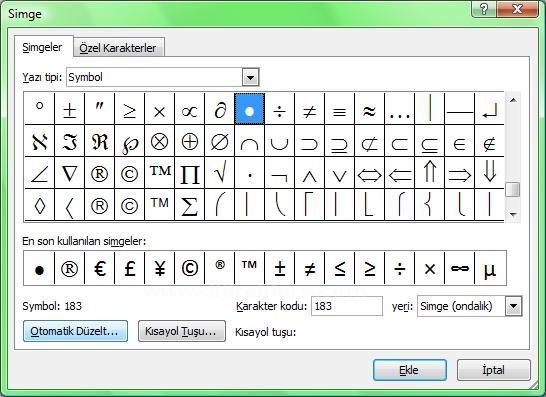Select the up double arrow ⇑
The width and height of the screenshot is (546, 397).
point(429,173)
